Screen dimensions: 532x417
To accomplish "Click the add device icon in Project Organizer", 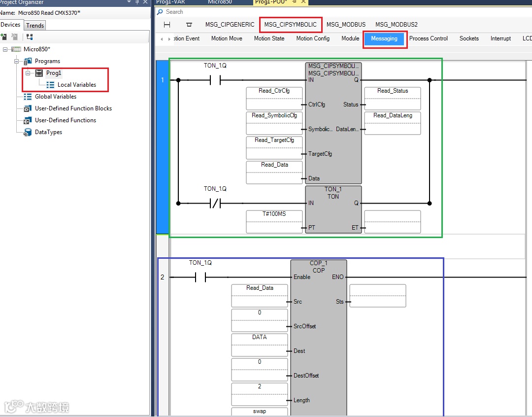I will coord(4,36).
